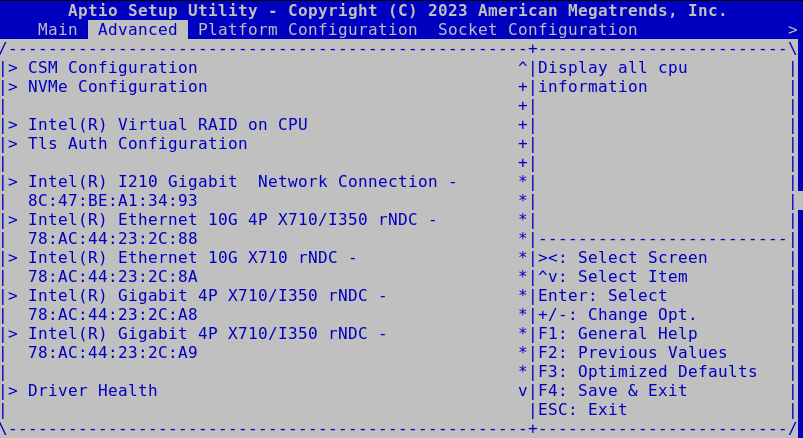Click the scroll down 'v' indicator
This screenshot has height=438, width=803.
(522, 391)
